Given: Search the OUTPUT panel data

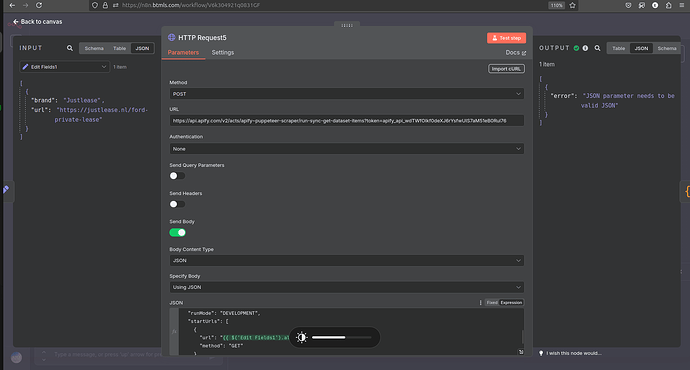Looking at the screenshot, I should point(597,48).
